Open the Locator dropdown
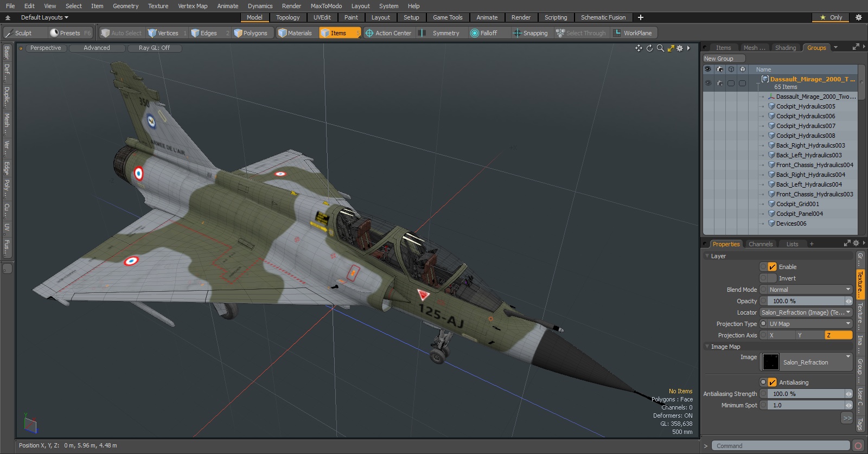This screenshot has height=454, width=868. [x=806, y=312]
